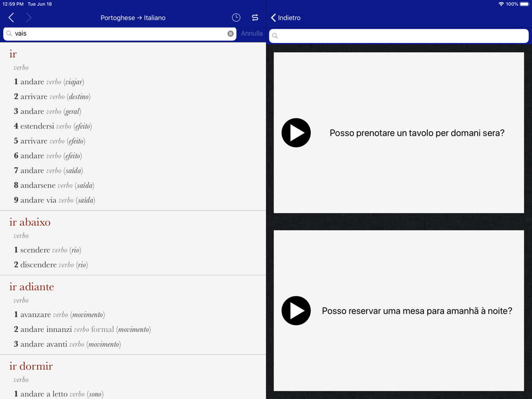Screen dimensions: 532x399
Task: Open the 'ir abaixo' headword entry
Action: (x=30, y=222)
